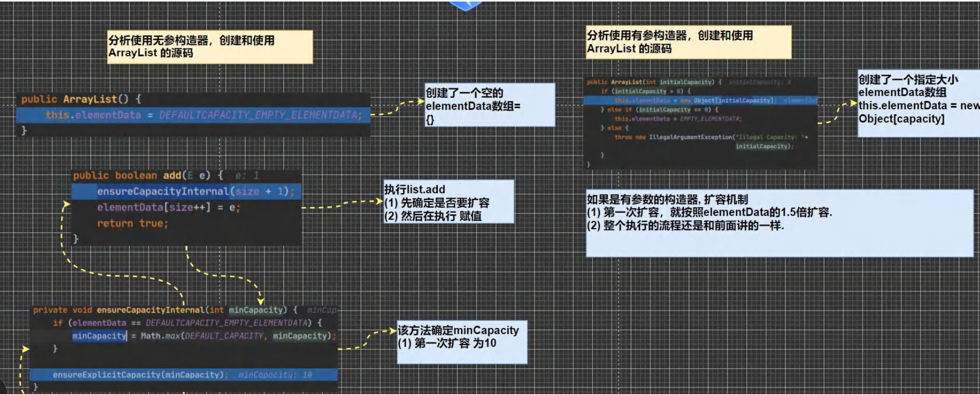Viewport: 980px width, 394px height.
Task: Click the text '(1) 先确定是否要扩容'
Action: point(437,203)
